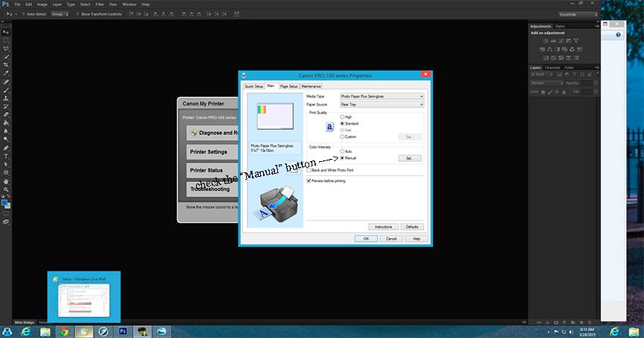Switch to the Page Setup tab
644x338 pixels.
288,87
